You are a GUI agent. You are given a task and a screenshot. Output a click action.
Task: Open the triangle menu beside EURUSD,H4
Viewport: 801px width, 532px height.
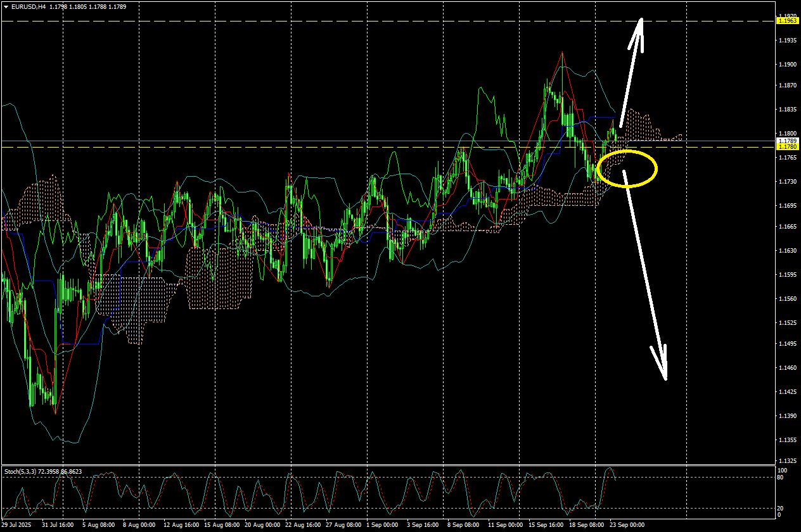coord(6,6)
